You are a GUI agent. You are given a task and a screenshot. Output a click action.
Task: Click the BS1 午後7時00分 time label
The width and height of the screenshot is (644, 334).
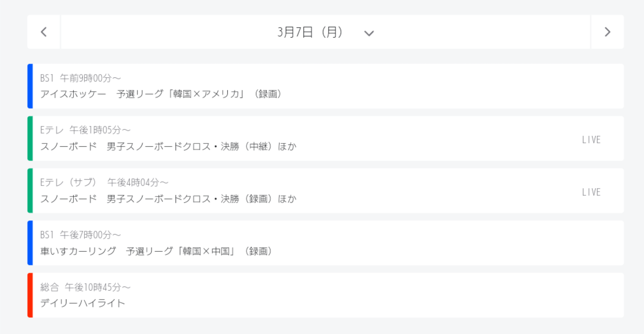[x=80, y=235]
